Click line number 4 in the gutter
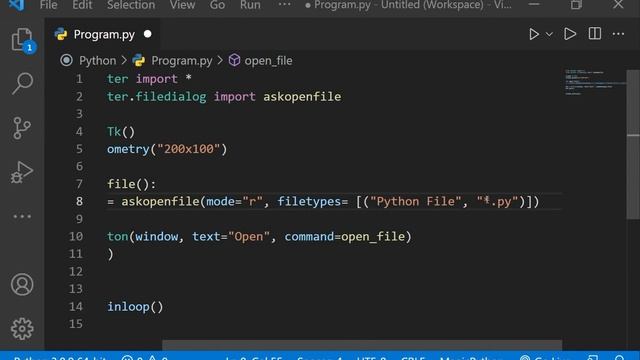The width and height of the screenshot is (640, 360). [x=79, y=131]
